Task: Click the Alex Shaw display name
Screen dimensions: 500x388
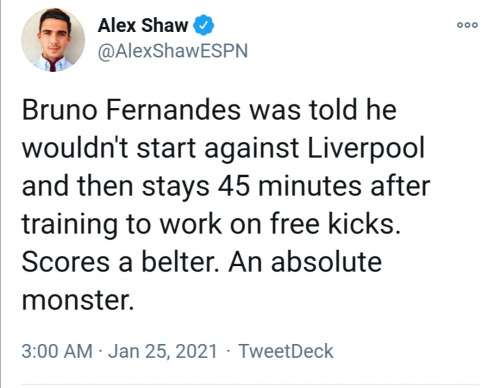Action: [x=143, y=25]
